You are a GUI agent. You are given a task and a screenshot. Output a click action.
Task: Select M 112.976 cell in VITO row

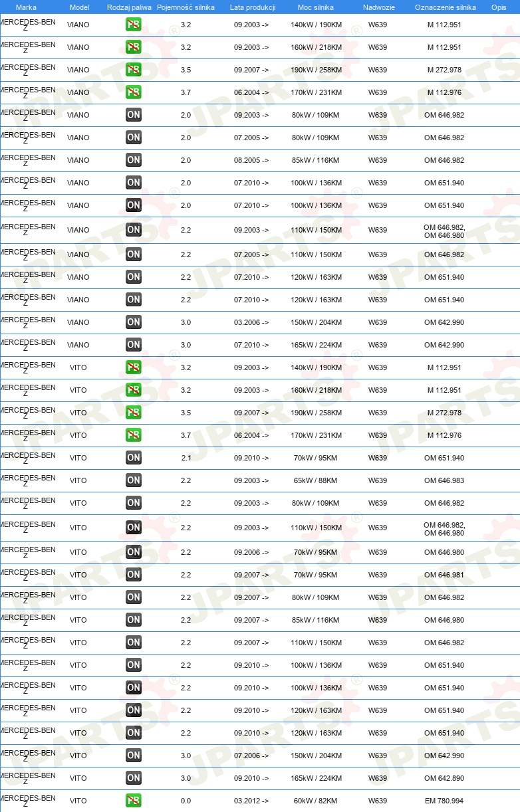444,435
